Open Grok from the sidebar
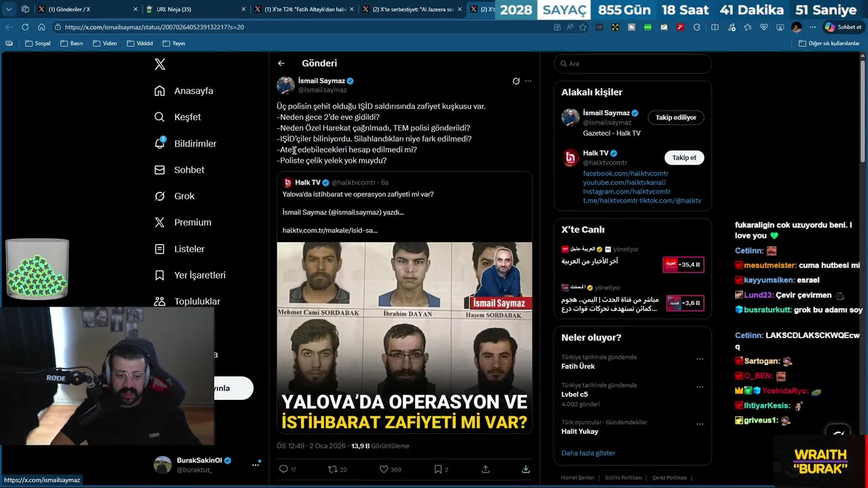Screen dimensions: 868x488 (174, 196)
